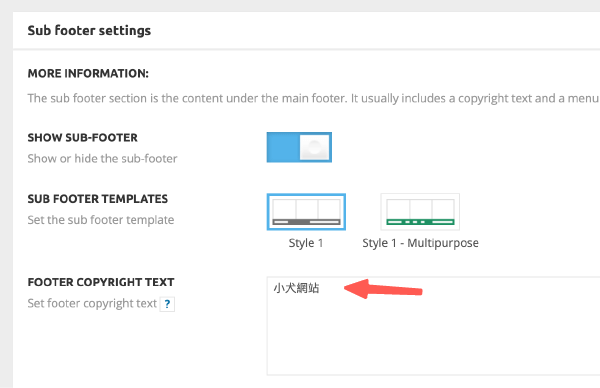Viewport: 600px width, 388px height.
Task: Select the Style 1 sub footer template
Action: click(x=306, y=212)
